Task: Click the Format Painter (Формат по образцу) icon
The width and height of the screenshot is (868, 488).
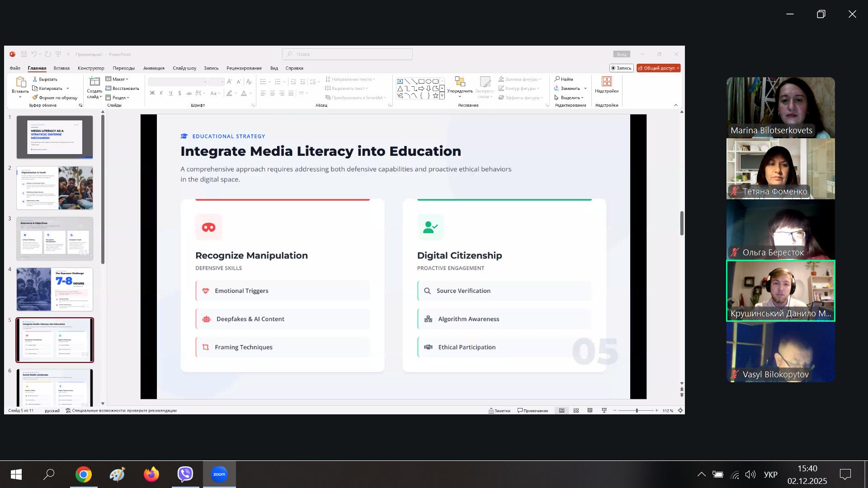Action: 35,98
